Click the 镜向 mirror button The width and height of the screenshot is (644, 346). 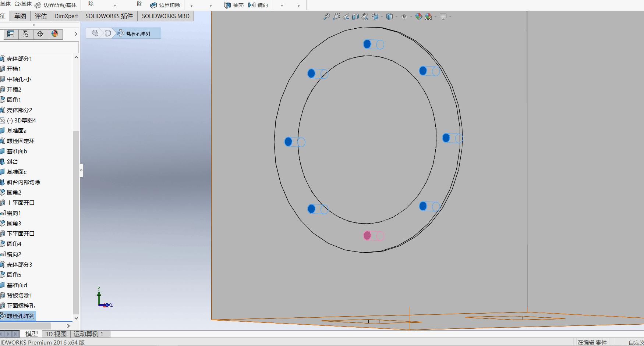(x=258, y=5)
